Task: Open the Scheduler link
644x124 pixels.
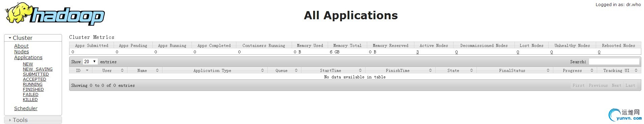Action: click(26, 108)
